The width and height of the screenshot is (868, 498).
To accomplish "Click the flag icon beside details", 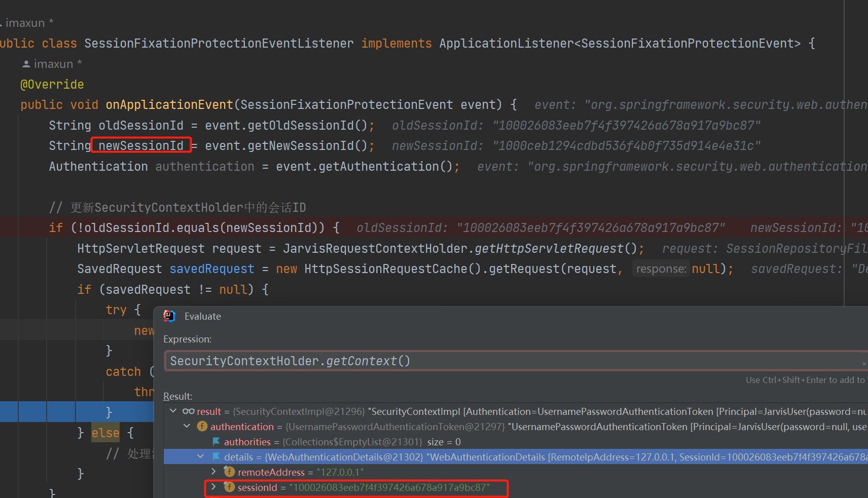I will tap(216, 457).
